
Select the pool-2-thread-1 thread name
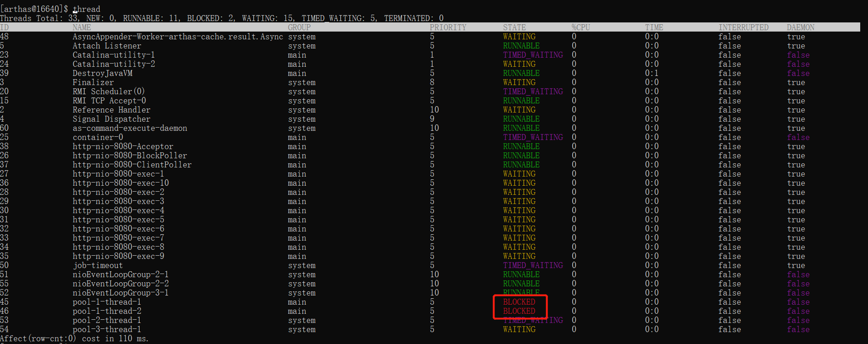(107, 320)
